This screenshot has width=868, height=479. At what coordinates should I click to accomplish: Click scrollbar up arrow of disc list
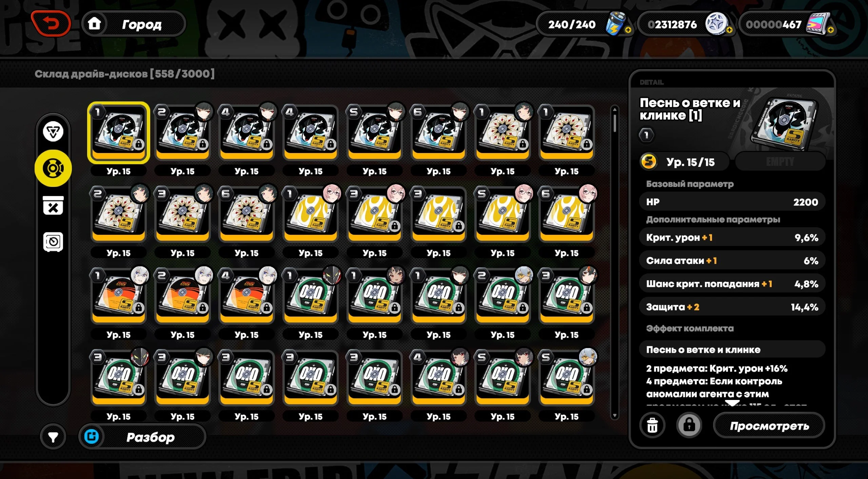click(x=614, y=109)
